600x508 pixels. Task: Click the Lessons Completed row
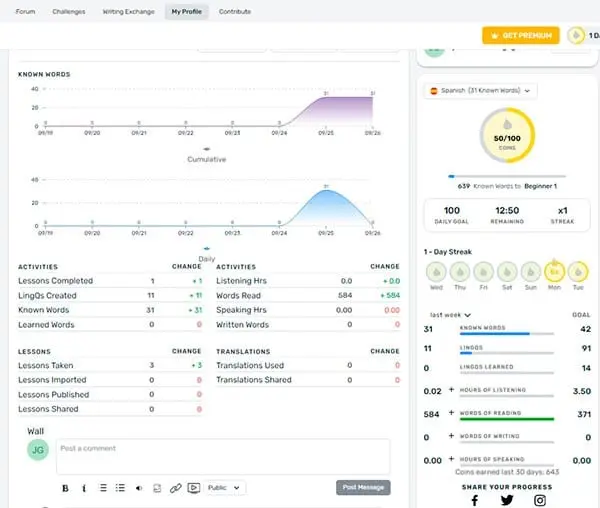coord(110,281)
